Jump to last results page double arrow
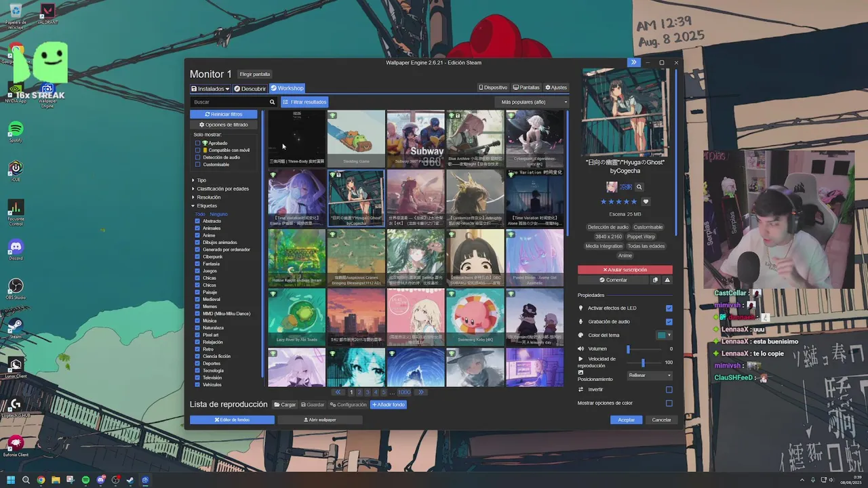 pos(420,392)
